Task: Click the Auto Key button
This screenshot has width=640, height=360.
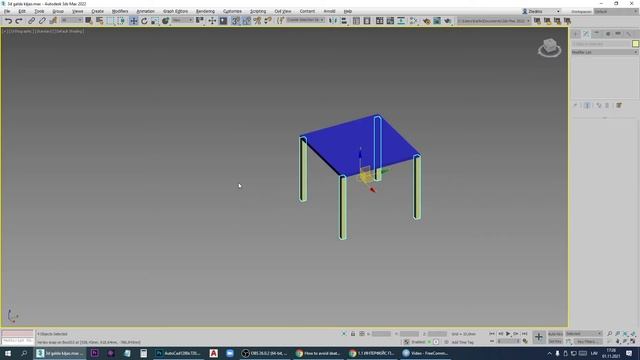Action: click(x=555, y=334)
